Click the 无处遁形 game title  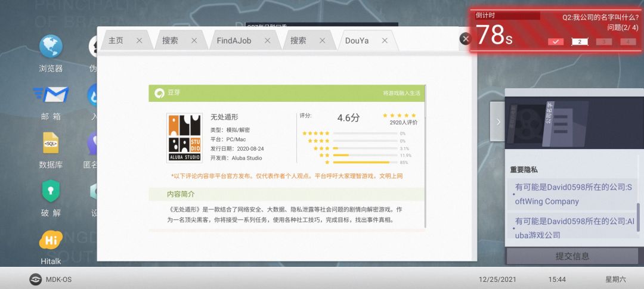225,117
